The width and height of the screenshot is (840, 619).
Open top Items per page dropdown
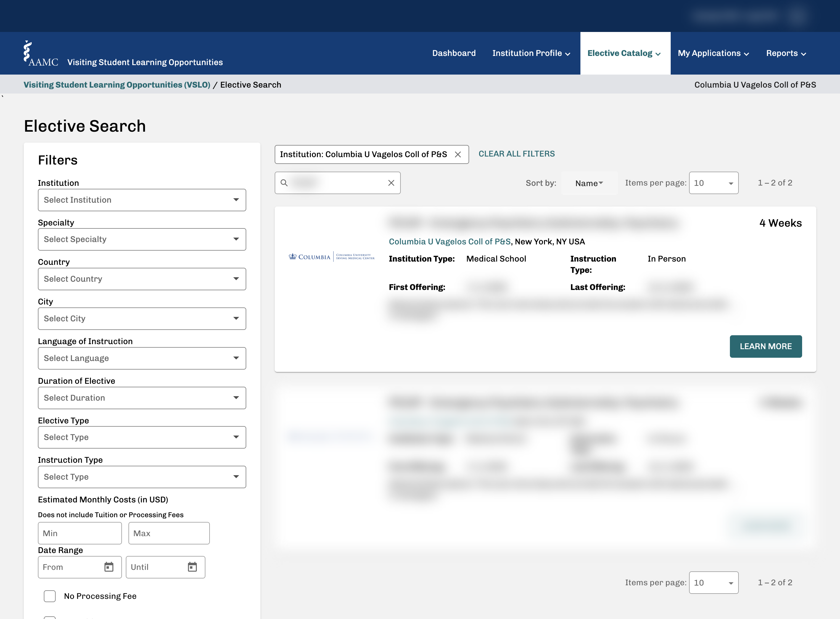tap(714, 183)
